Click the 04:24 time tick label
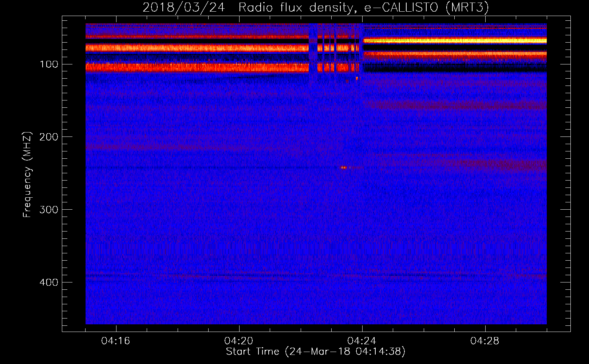 [x=362, y=341]
